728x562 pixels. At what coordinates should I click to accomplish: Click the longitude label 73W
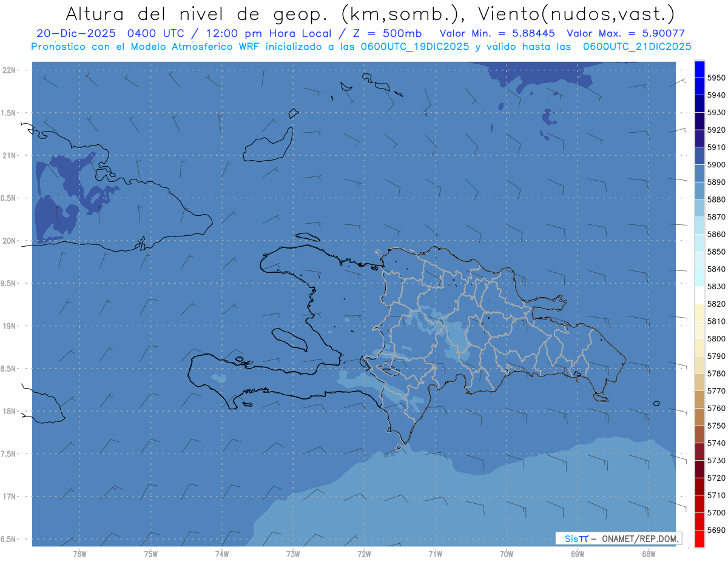pos(293,554)
